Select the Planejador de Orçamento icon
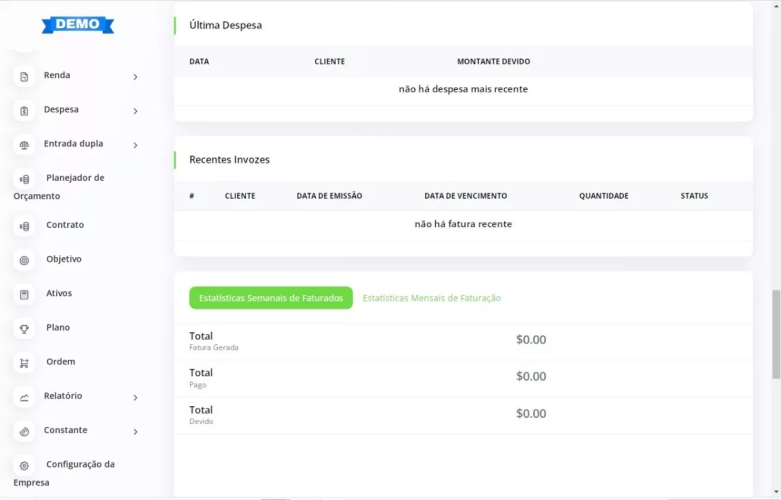 point(25,179)
